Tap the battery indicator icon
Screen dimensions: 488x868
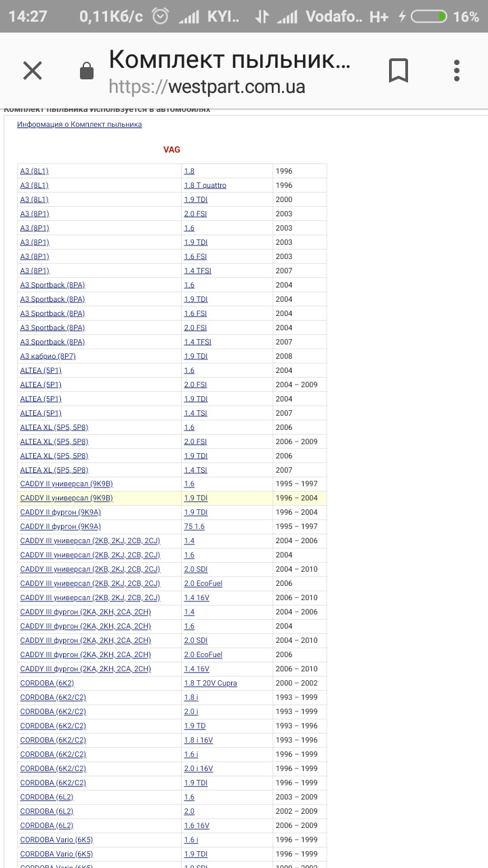coord(429,16)
